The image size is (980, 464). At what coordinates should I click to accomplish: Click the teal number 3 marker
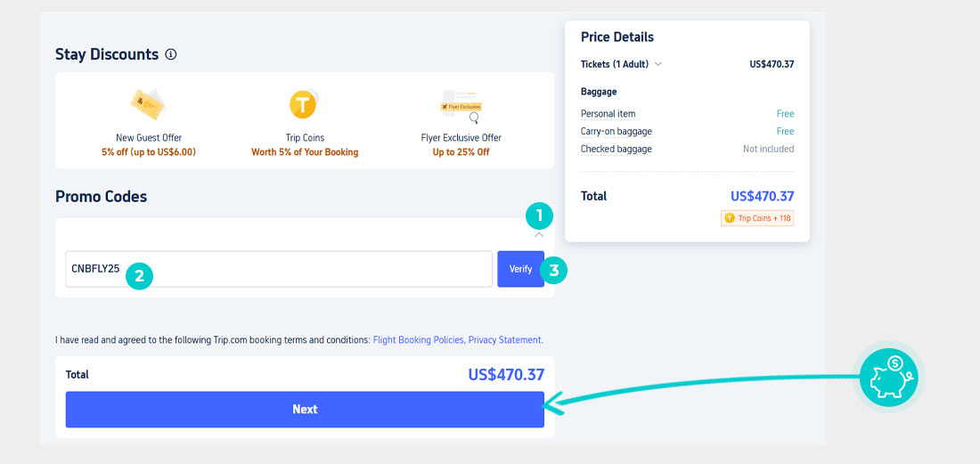[553, 271]
